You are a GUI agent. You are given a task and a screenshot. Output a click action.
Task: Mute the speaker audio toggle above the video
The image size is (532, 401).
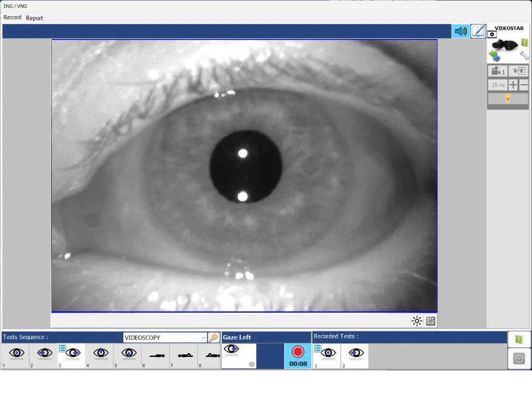coord(460,31)
